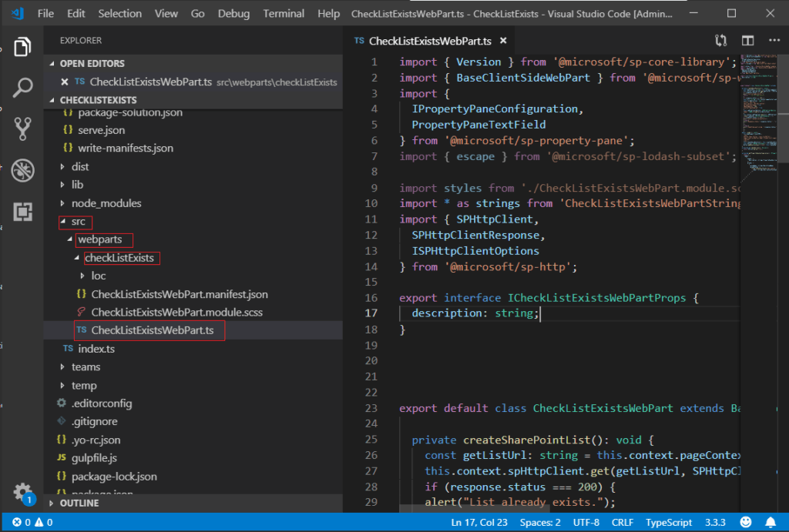Click TypeScript version 3.3.3
This screenshot has height=532, width=789.
point(715,523)
